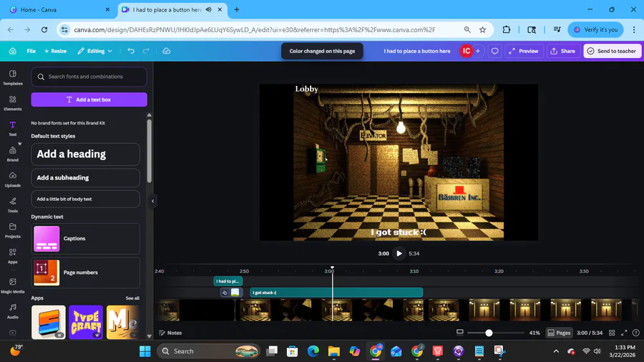This screenshot has width=644, height=362.
Task: Open grid view of pages
Action: [x=612, y=333]
